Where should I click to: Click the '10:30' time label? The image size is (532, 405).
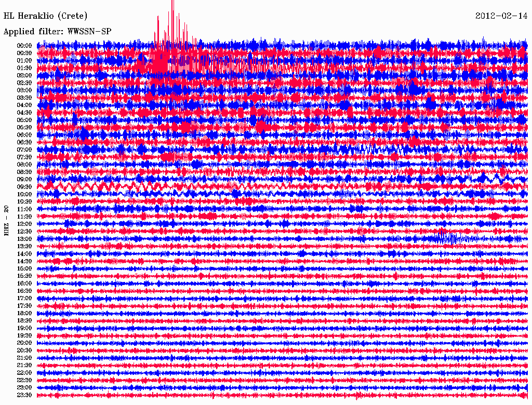24,202
